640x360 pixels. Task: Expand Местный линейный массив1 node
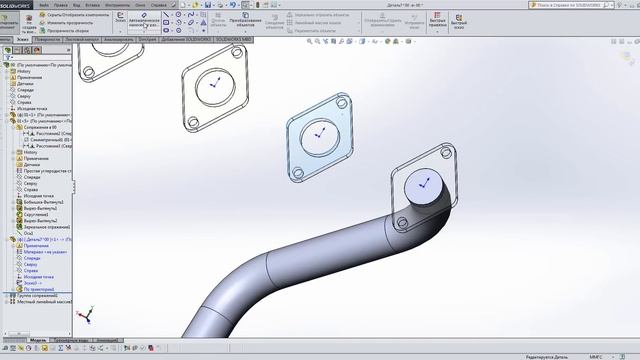(x=7, y=302)
